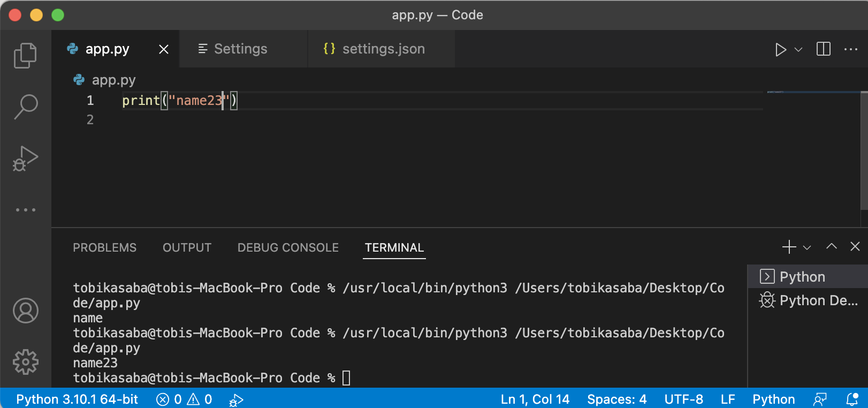Viewport: 868px width, 408px height.
Task: Switch to the PROBLEMS panel tab
Action: tap(104, 247)
